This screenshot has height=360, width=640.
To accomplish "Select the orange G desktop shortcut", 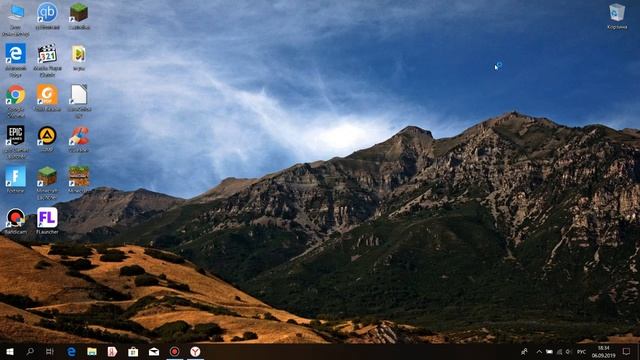I will 47,98.
